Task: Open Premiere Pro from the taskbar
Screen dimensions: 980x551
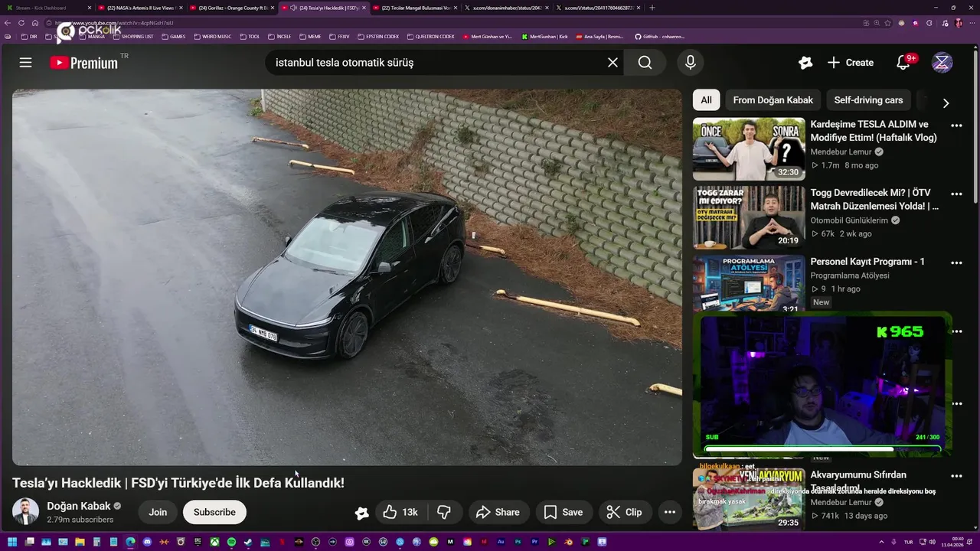Action: coord(534,542)
